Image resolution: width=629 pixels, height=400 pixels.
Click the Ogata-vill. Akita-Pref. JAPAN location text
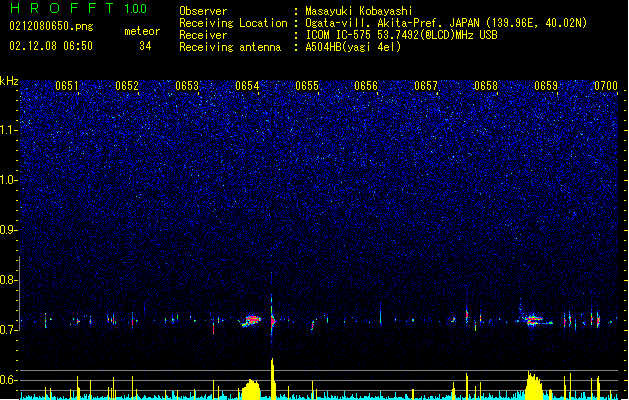[x=446, y=23]
